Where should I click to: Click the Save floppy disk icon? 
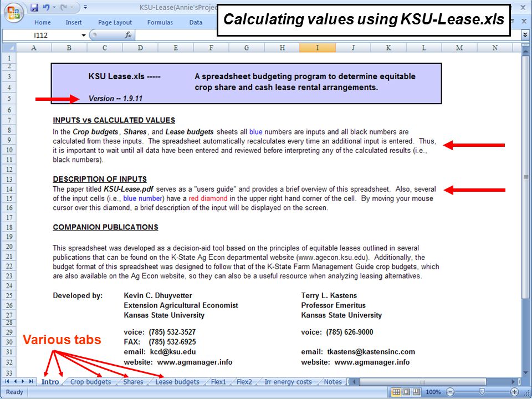[x=34, y=7]
